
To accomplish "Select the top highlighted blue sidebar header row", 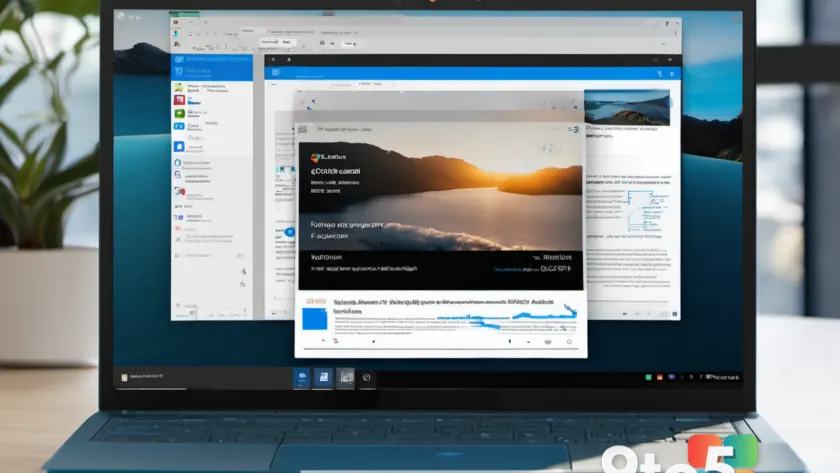I will 212,59.
